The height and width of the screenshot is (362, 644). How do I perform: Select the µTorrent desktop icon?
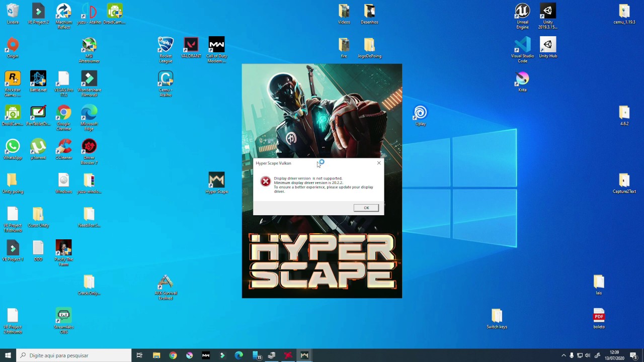38,149
